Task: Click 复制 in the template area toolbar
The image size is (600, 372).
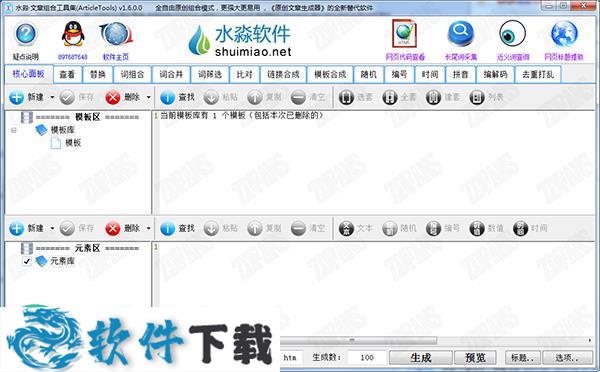Action: coord(264,97)
